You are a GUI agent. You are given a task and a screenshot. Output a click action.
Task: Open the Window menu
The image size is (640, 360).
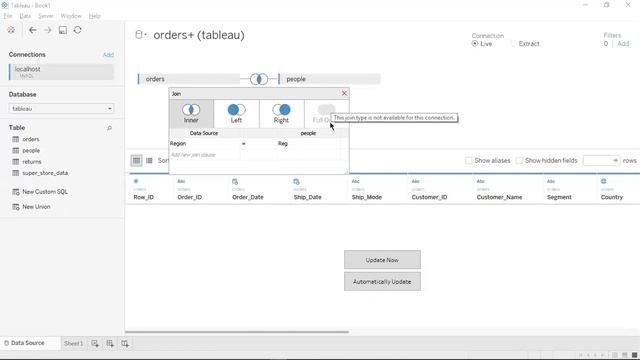[71, 16]
